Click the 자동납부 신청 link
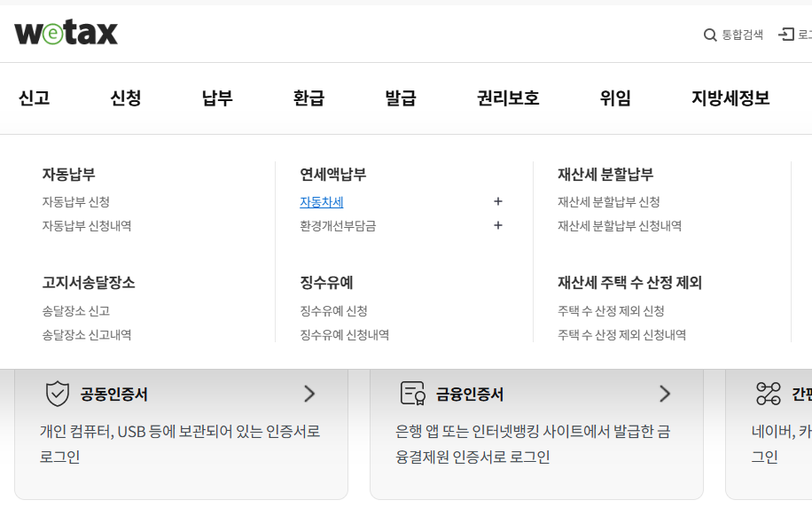Screen dimensions: 812x516 [75, 202]
